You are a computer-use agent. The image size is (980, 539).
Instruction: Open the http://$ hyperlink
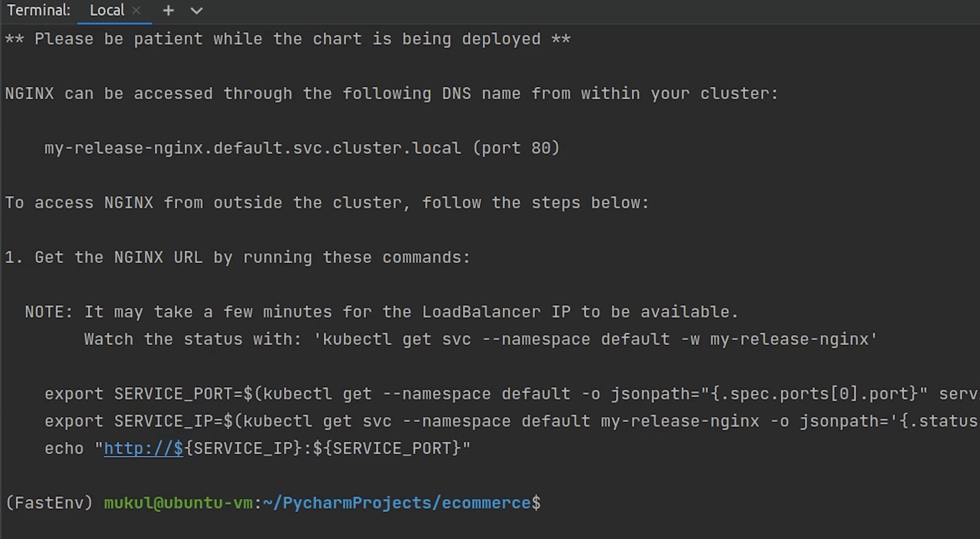(x=143, y=448)
